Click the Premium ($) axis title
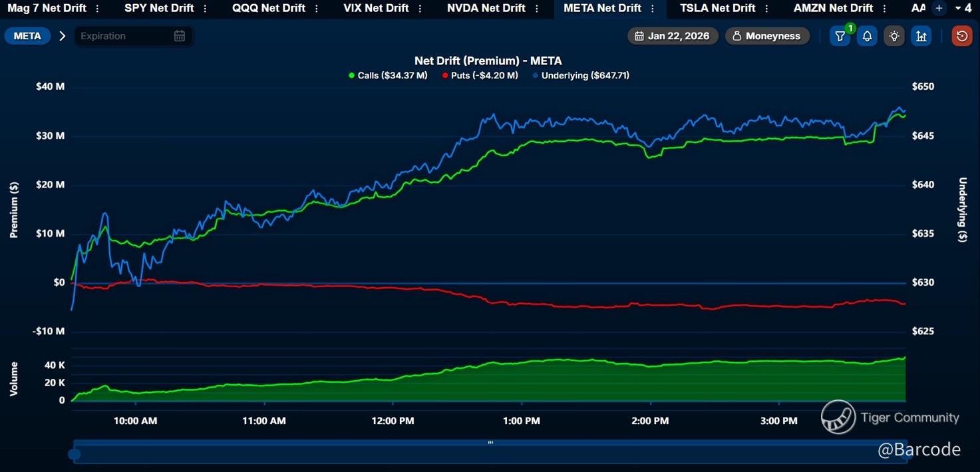The width and height of the screenshot is (980, 472). pos(14,209)
